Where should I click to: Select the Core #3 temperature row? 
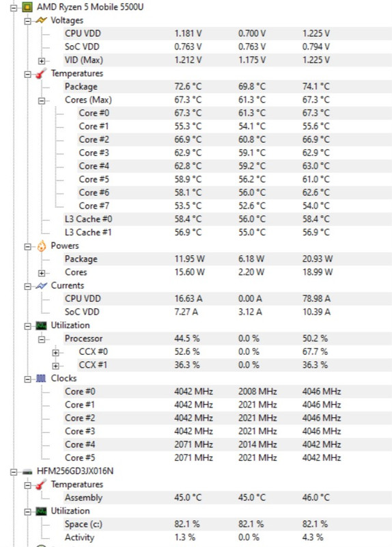234,152
